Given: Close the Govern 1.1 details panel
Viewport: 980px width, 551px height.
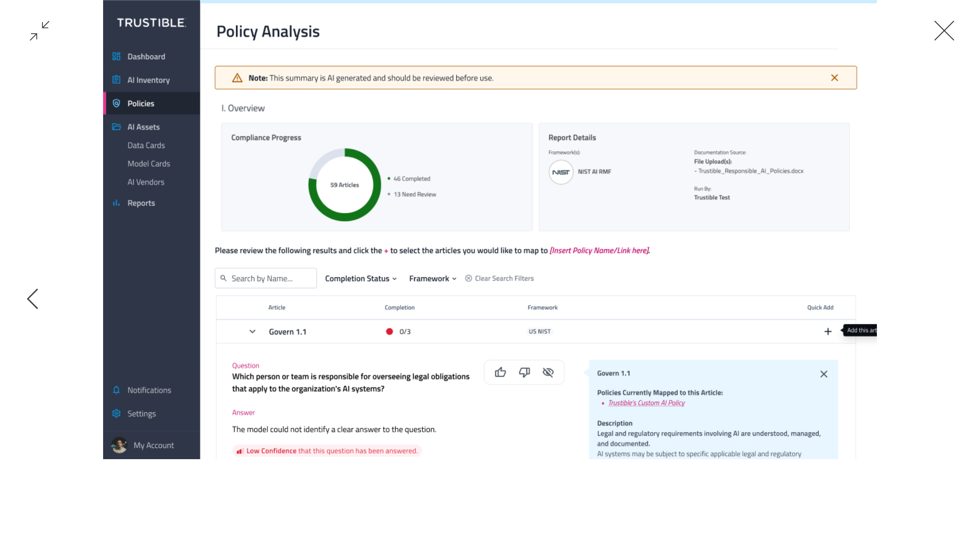Looking at the screenshot, I should 824,374.
